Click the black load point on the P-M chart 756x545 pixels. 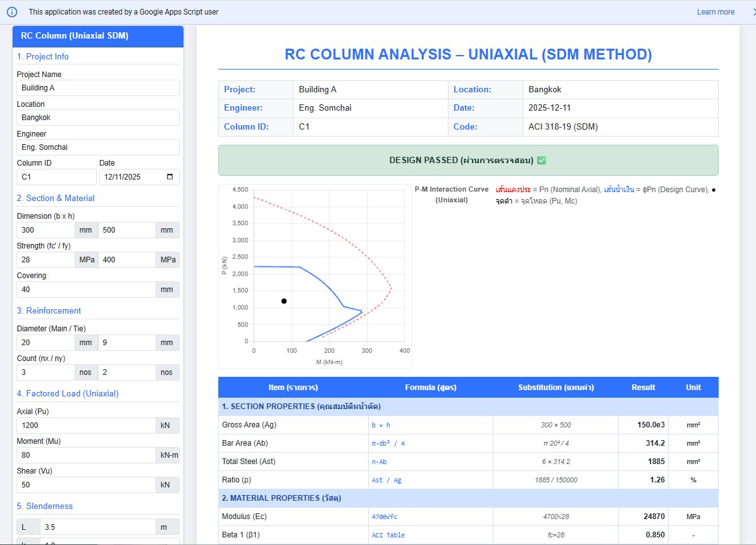(x=284, y=301)
